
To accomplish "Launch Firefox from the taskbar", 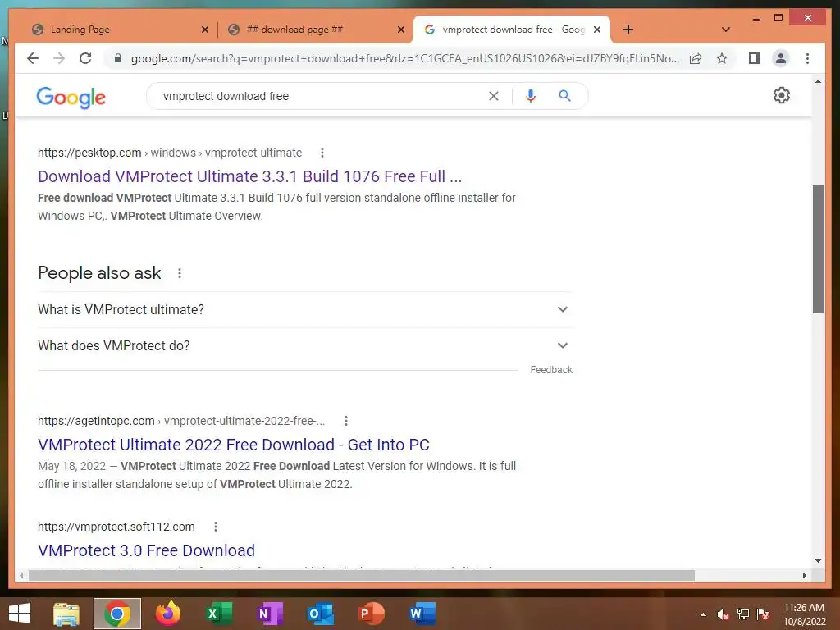I will coord(167,614).
